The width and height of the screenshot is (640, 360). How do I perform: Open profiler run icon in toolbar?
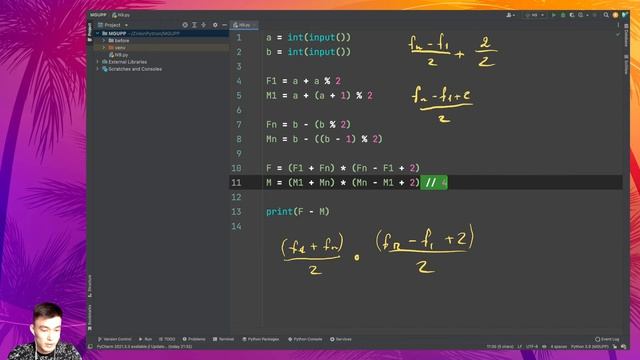coord(580,15)
